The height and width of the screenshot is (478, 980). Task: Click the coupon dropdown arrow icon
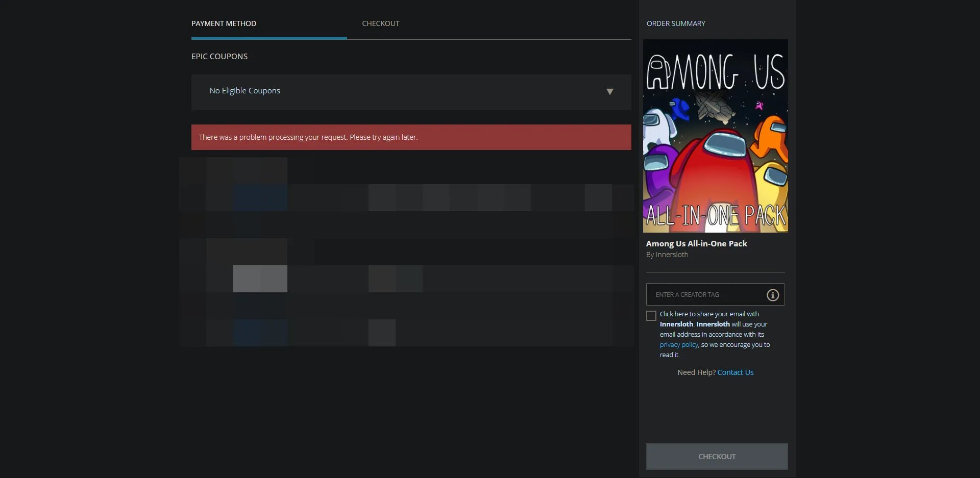(x=609, y=92)
